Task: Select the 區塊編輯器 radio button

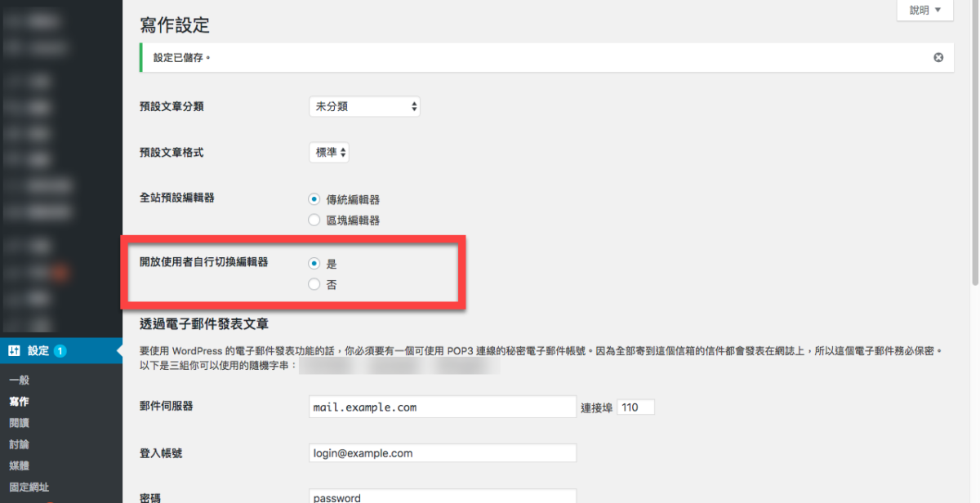Action: tap(314, 220)
